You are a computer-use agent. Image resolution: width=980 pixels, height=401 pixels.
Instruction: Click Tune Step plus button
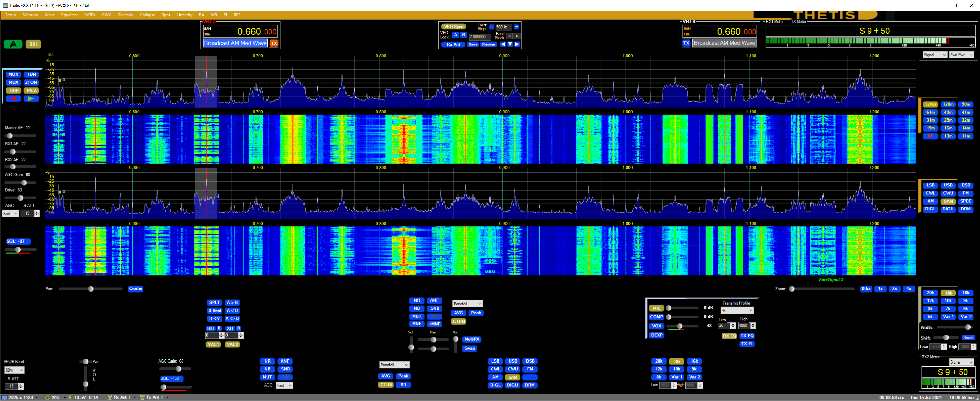516,27
